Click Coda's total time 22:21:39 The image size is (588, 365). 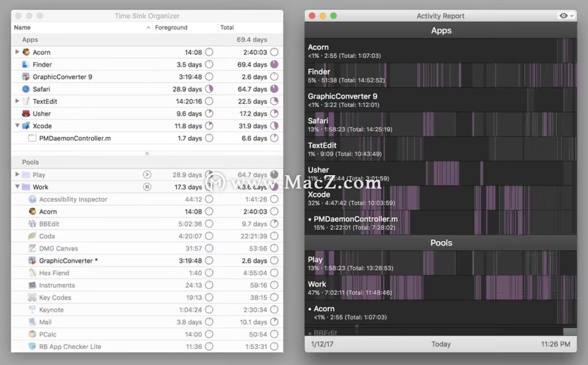tap(254, 236)
